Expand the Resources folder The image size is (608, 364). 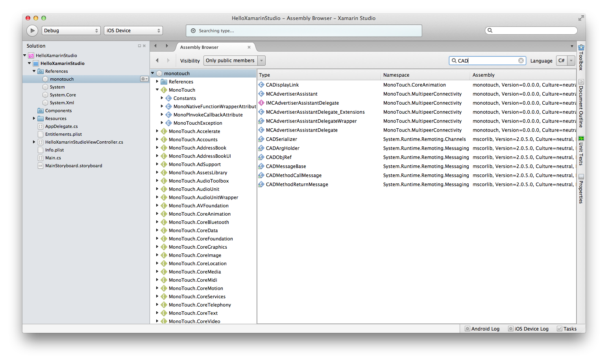point(34,118)
